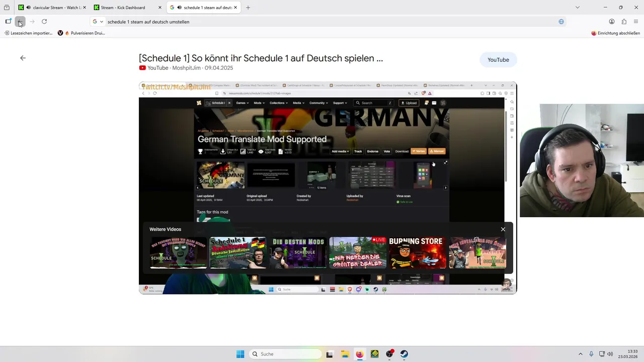Open File Explorer from taskbar
Viewport: 644px width, 362px height.
[345, 354]
